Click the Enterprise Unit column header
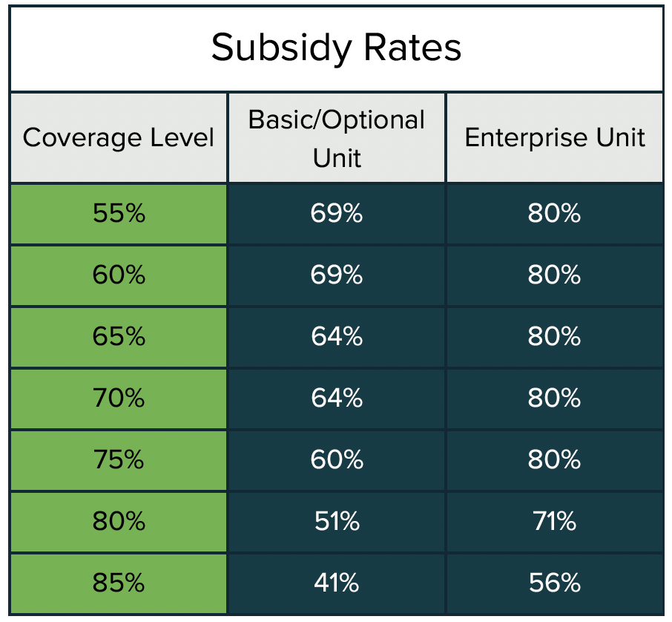 tap(555, 138)
